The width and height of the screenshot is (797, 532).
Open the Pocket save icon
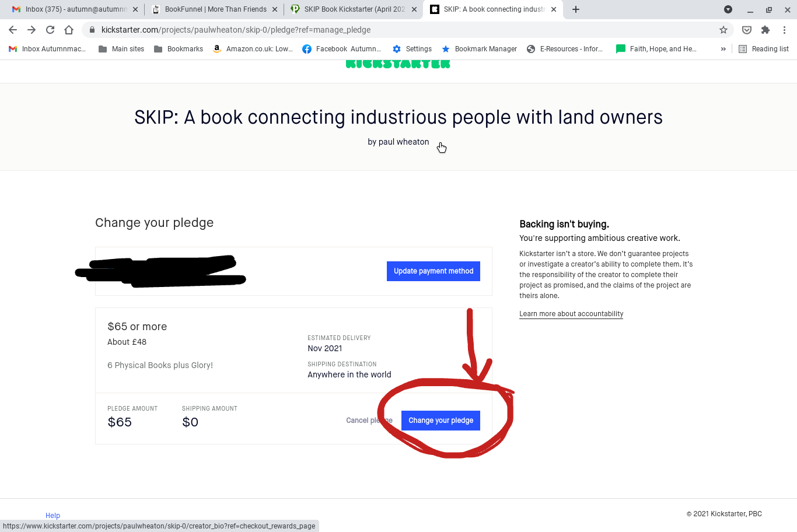[x=747, y=30]
